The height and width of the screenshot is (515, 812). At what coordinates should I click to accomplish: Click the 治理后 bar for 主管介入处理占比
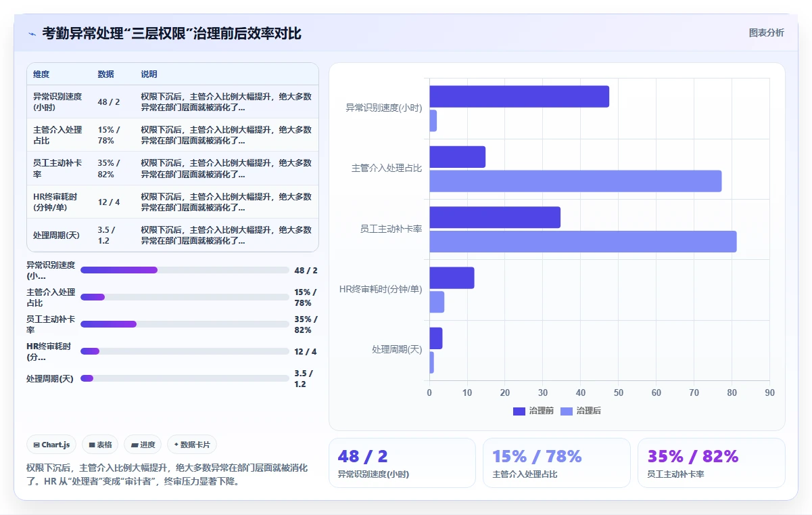tap(575, 181)
